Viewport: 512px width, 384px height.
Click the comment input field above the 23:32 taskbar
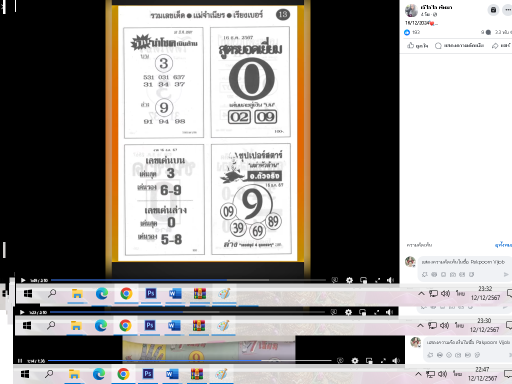pyautogui.click(x=463, y=262)
